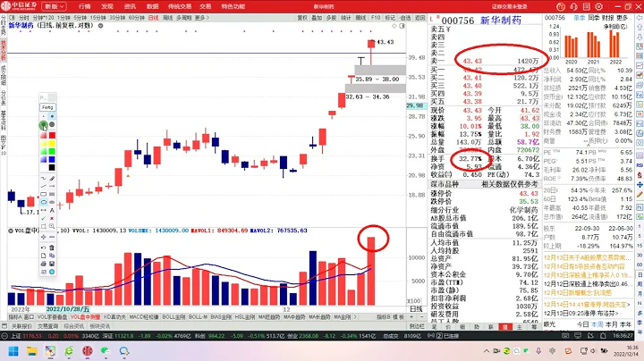
Task: Select the straight line drawing tool
Action: 44,186
